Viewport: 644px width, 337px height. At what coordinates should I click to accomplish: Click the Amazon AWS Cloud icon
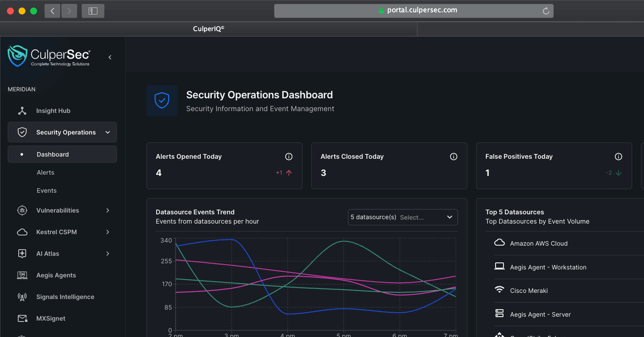click(x=500, y=243)
